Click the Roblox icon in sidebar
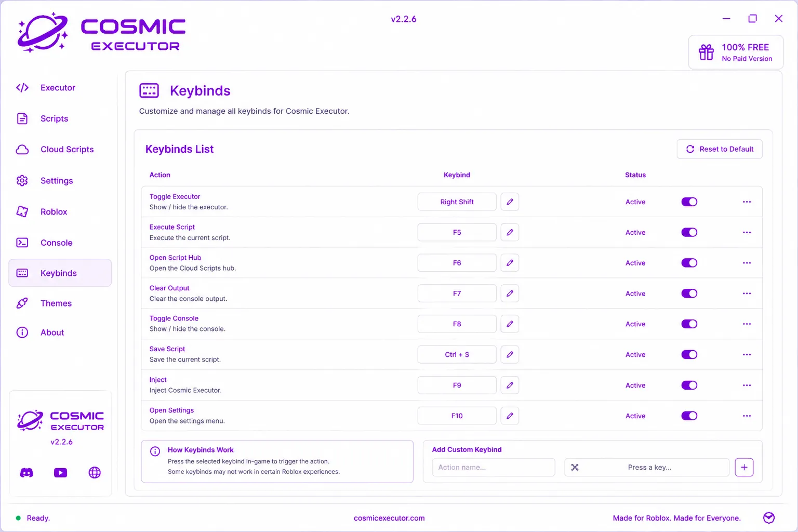The height and width of the screenshot is (532, 798). (x=22, y=211)
